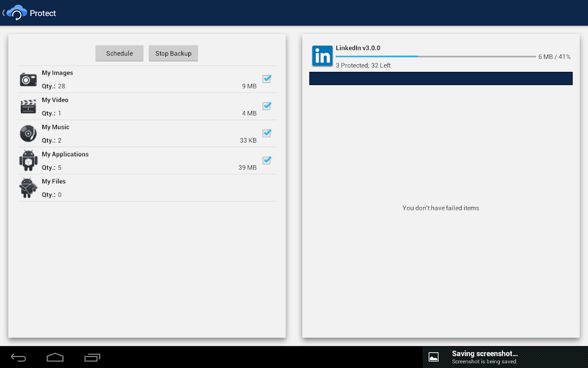Tap the cloud backup app icon
588x368 pixels.
coord(17,13)
